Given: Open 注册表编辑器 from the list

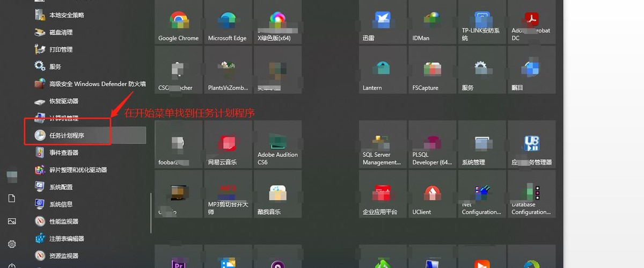Looking at the screenshot, I should pyautogui.click(x=86, y=238).
